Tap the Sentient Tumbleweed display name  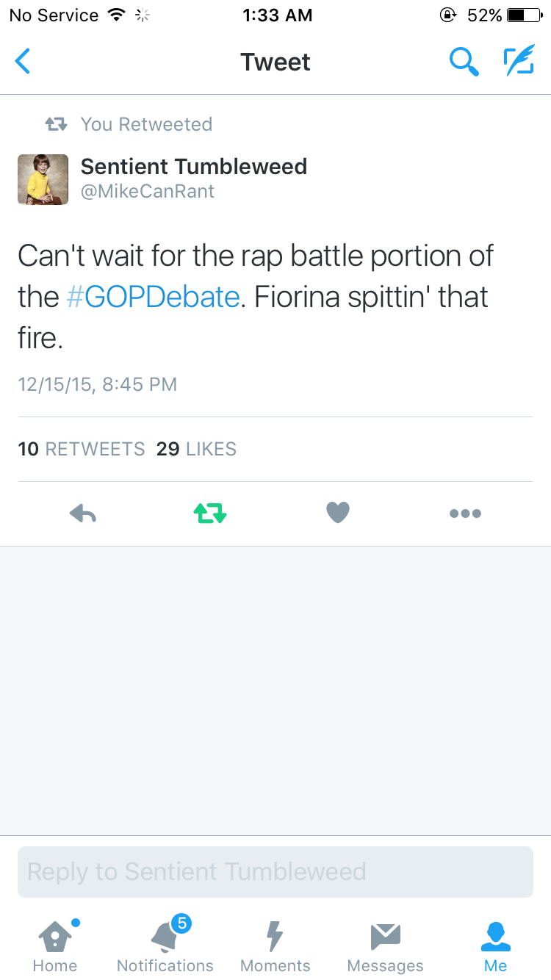click(194, 167)
